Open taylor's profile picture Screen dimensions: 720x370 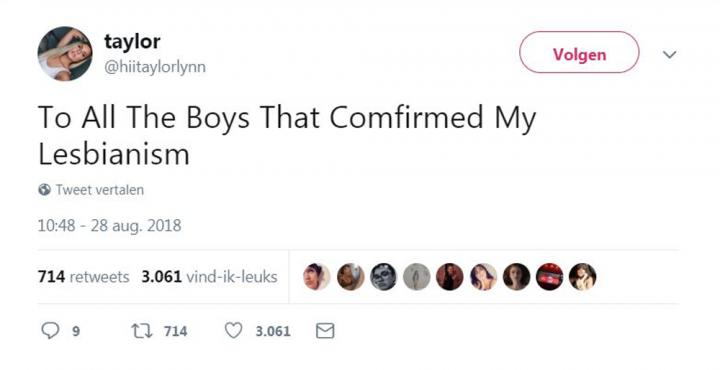[x=65, y=54]
